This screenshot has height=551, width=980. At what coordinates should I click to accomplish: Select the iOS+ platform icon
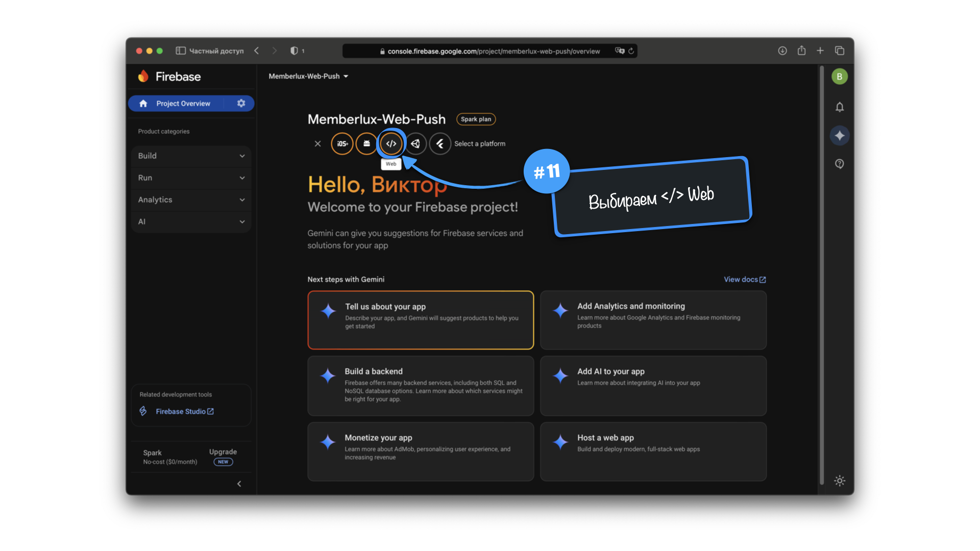tap(342, 144)
